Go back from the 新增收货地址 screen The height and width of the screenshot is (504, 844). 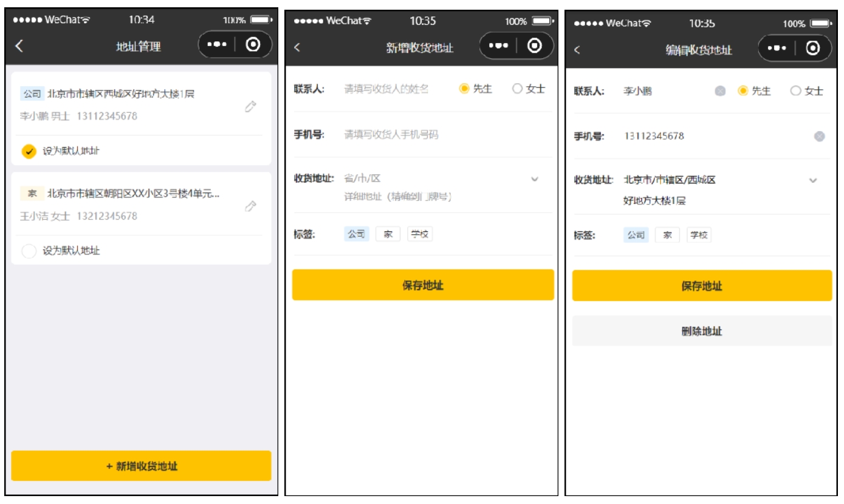(297, 47)
